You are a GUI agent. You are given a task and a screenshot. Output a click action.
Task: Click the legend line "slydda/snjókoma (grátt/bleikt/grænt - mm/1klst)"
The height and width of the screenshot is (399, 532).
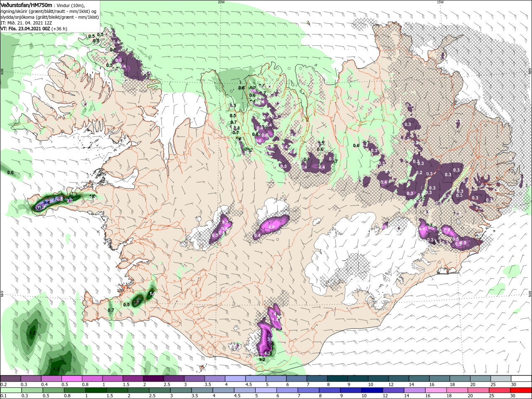(50, 17)
